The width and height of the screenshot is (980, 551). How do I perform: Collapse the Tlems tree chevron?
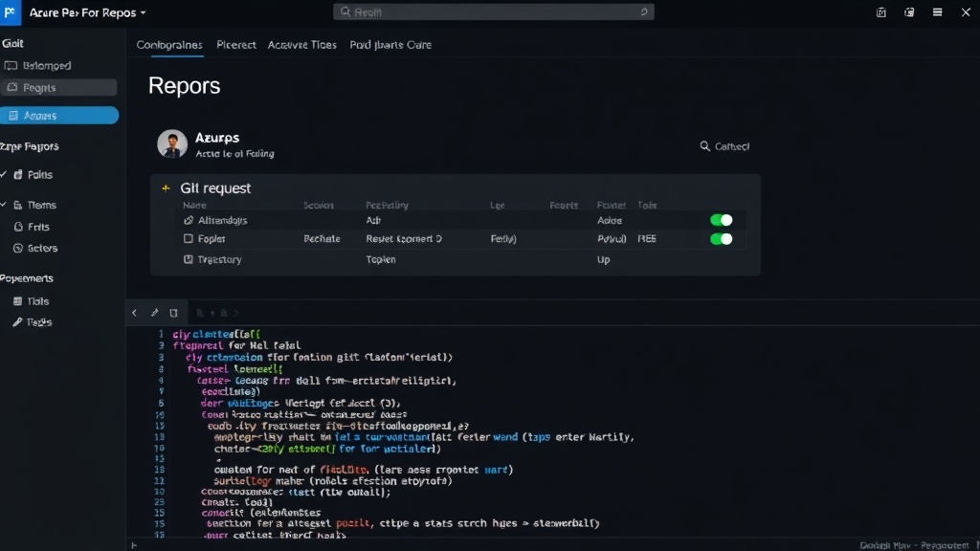tap(4, 205)
